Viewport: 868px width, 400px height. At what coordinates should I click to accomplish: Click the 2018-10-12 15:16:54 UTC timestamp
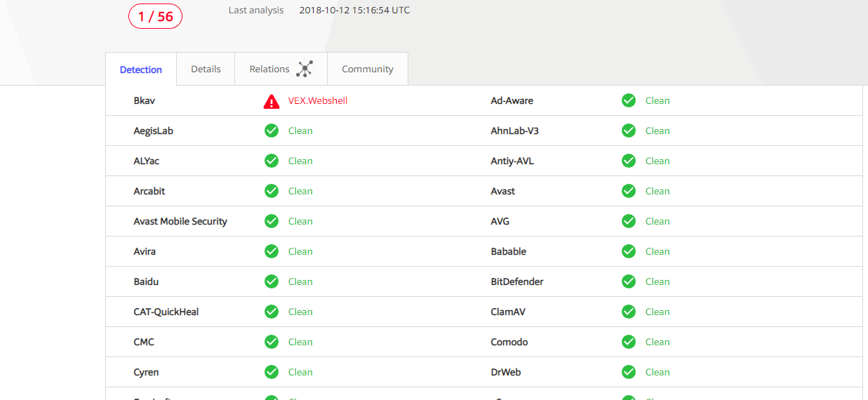354,10
